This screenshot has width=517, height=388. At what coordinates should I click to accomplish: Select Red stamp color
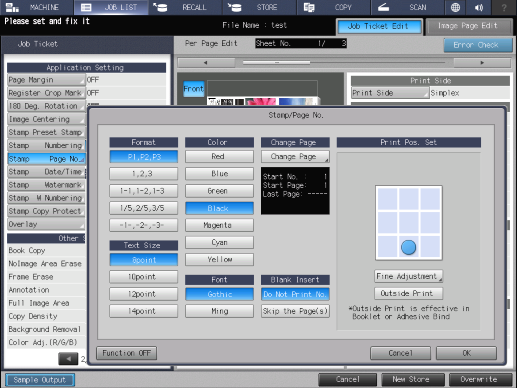tap(219, 156)
